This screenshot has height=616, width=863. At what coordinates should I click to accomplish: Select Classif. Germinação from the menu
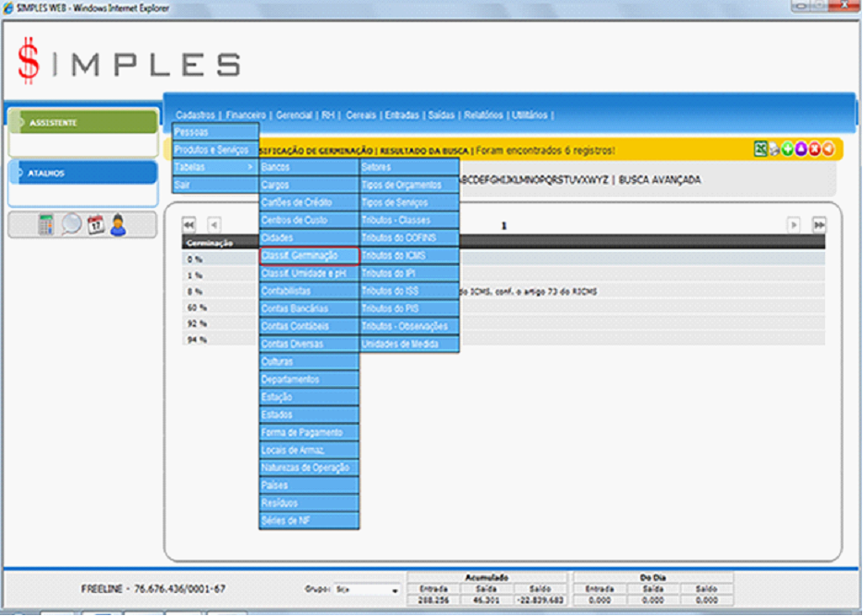point(309,256)
